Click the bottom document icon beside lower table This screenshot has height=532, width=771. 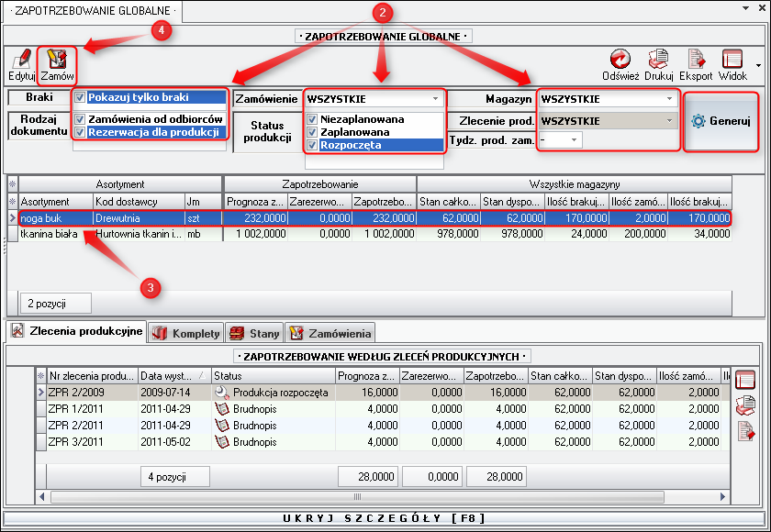pyautogui.click(x=745, y=430)
